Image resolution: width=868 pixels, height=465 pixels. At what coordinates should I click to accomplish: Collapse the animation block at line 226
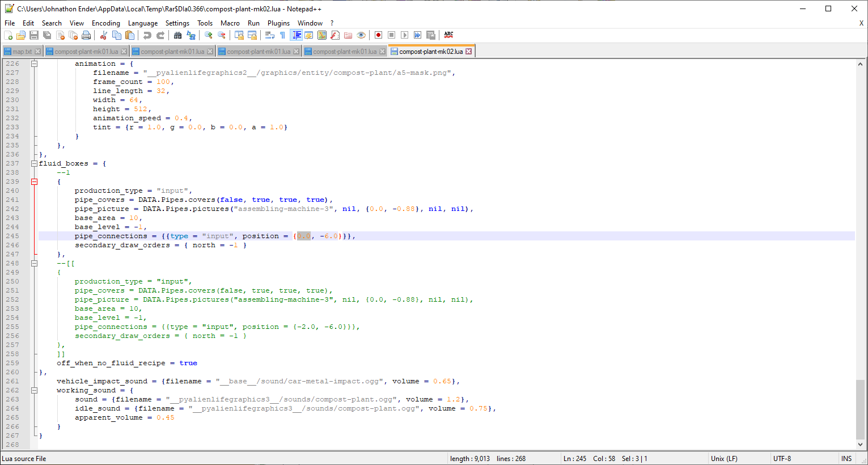tap(34, 64)
